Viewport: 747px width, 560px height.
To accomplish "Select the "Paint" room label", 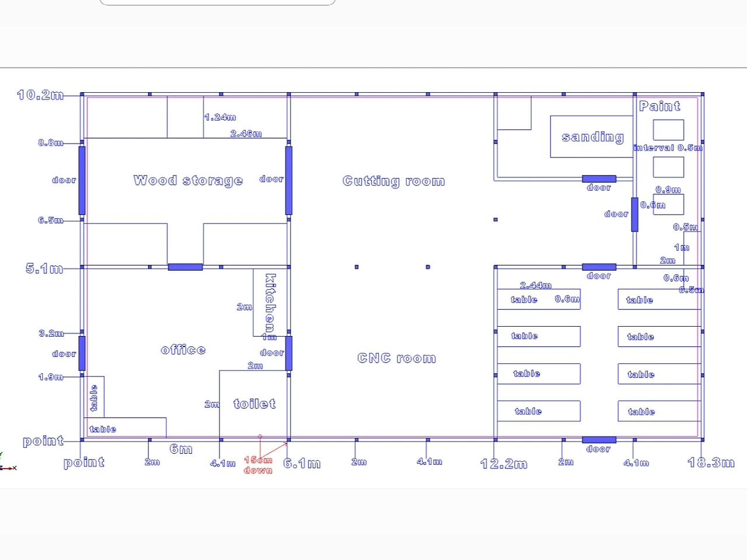I will (659, 106).
